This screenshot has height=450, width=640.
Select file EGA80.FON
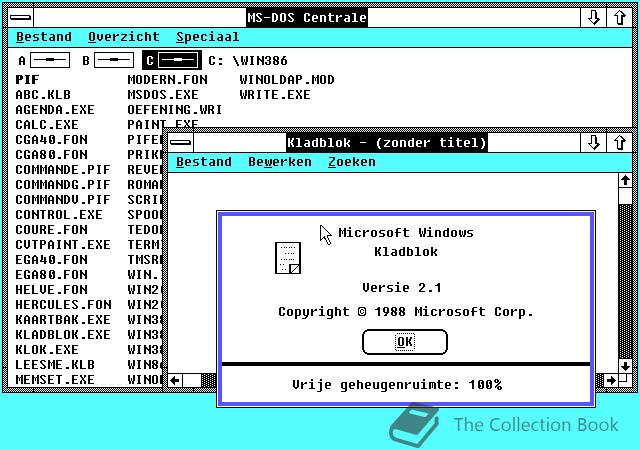coord(51,274)
